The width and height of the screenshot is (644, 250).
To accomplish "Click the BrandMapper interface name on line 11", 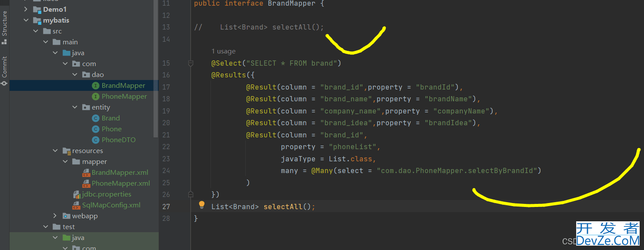I will coord(292,3).
